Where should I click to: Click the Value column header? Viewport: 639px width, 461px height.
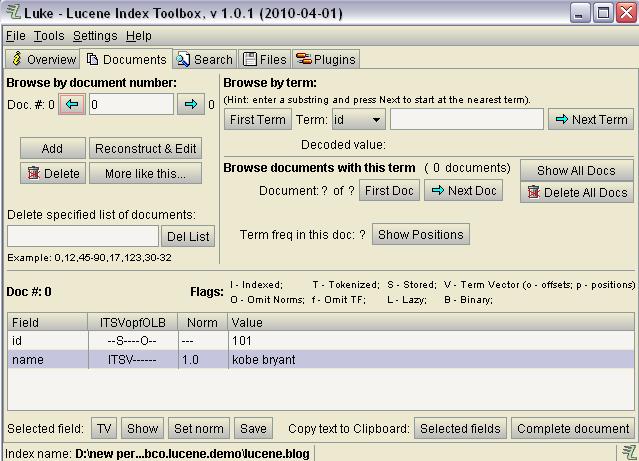[x=431, y=322]
